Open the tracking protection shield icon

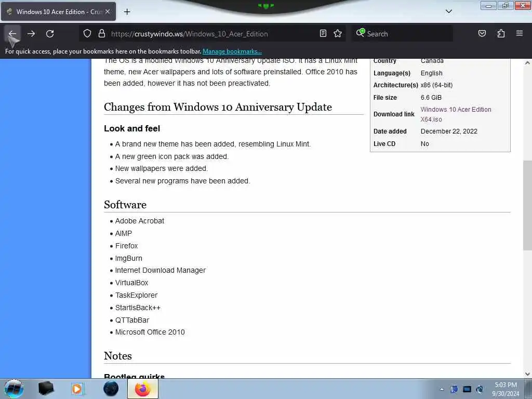pyautogui.click(x=87, y=34)
